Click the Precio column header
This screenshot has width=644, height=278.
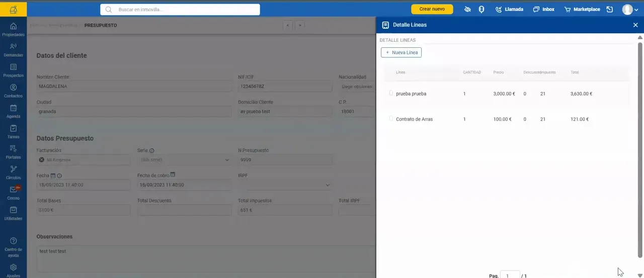tap(499, 72)
